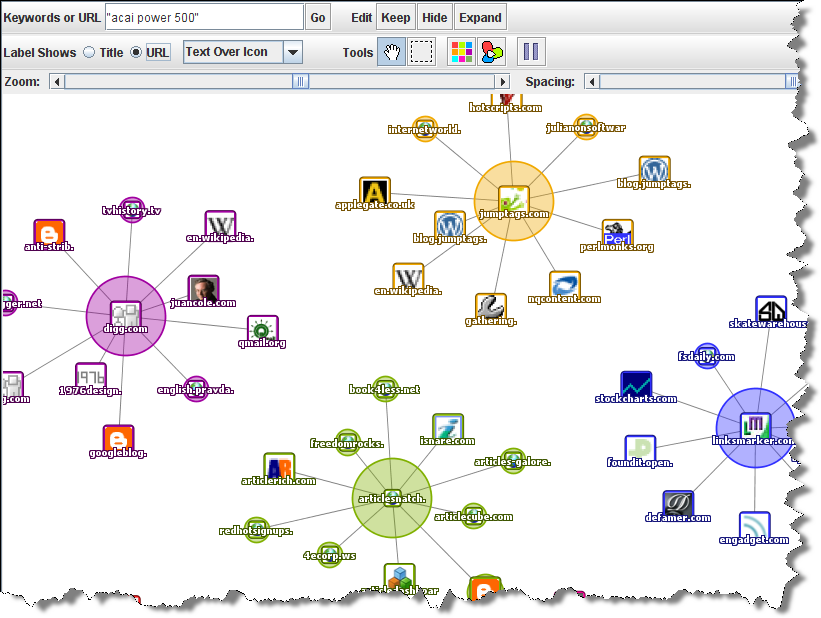Click the Zoom slider right arrow
Viewport: 821px width, 618px height.
point(503,82)
